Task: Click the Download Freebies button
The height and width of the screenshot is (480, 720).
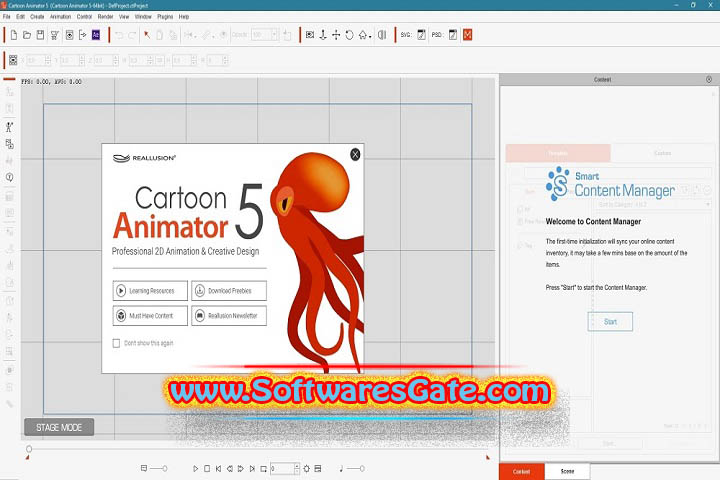Action: click(229, 291)
